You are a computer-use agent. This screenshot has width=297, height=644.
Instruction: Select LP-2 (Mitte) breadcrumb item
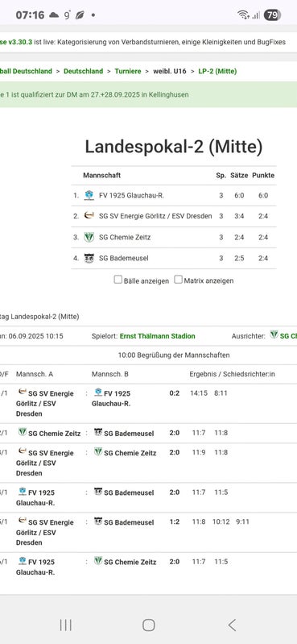pyautogui.click(x=217, y=71)
